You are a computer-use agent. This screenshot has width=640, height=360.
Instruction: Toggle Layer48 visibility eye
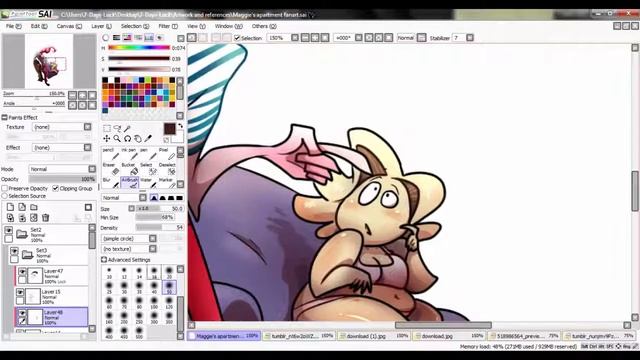tap(22, 313)
